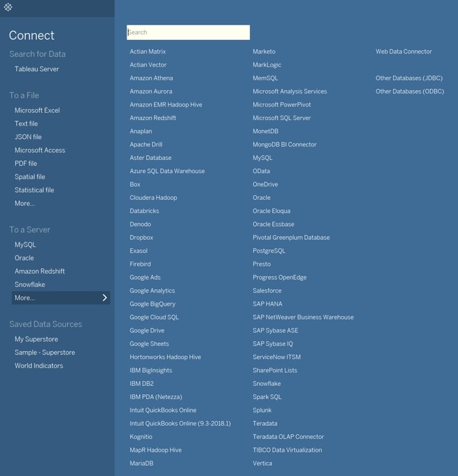Choose Other Databases (JDBC)
This screenshot has width=458, height=476.
pos(409,78)
